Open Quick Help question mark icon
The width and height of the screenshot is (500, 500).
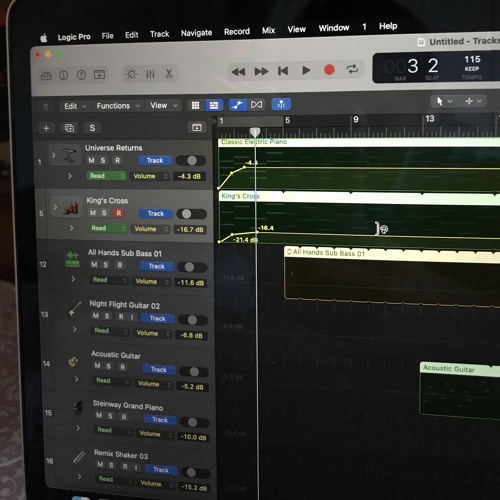[81, 75]
